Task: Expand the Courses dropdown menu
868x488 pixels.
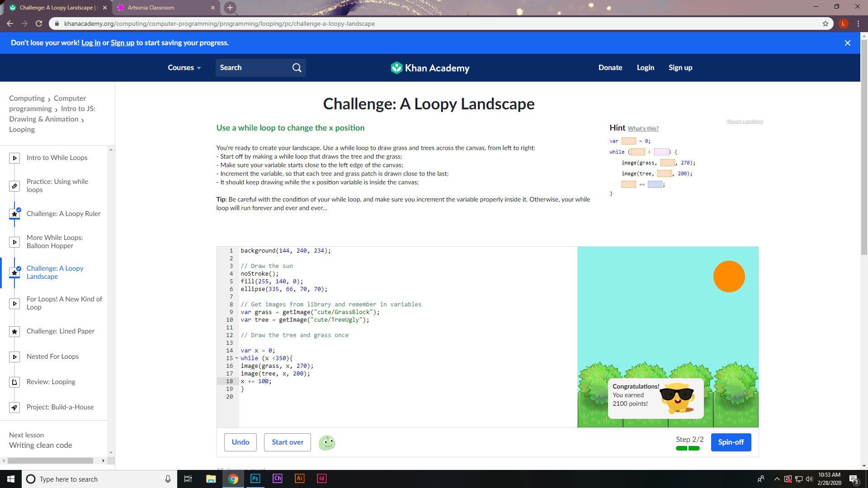Action: [184, 68]
